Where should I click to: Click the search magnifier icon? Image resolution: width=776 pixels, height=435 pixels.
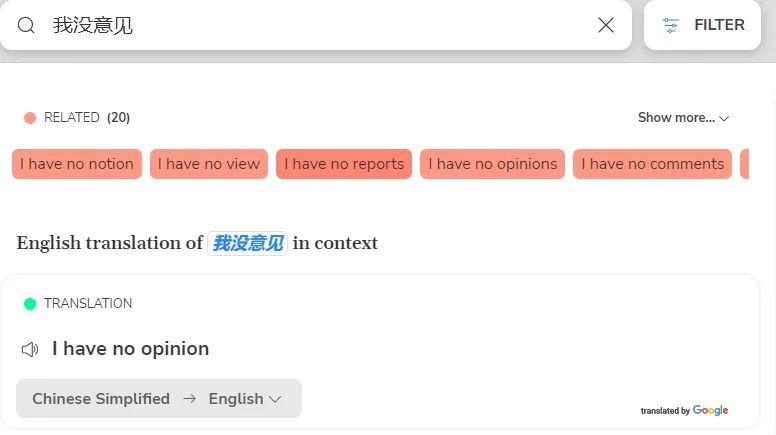pyautogui.click(x=27, y=25)
